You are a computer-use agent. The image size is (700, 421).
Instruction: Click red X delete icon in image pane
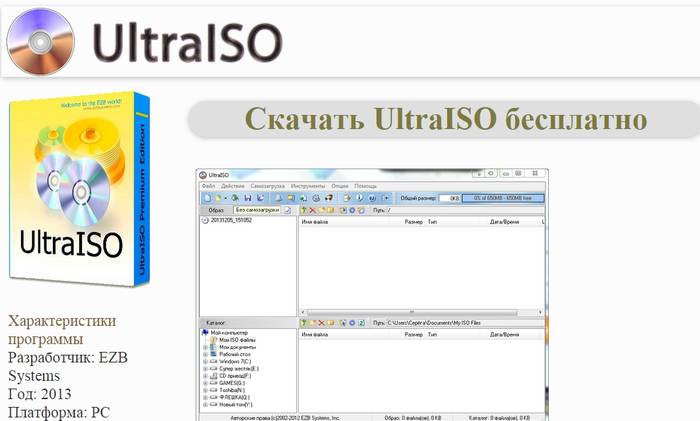(312, 210)
